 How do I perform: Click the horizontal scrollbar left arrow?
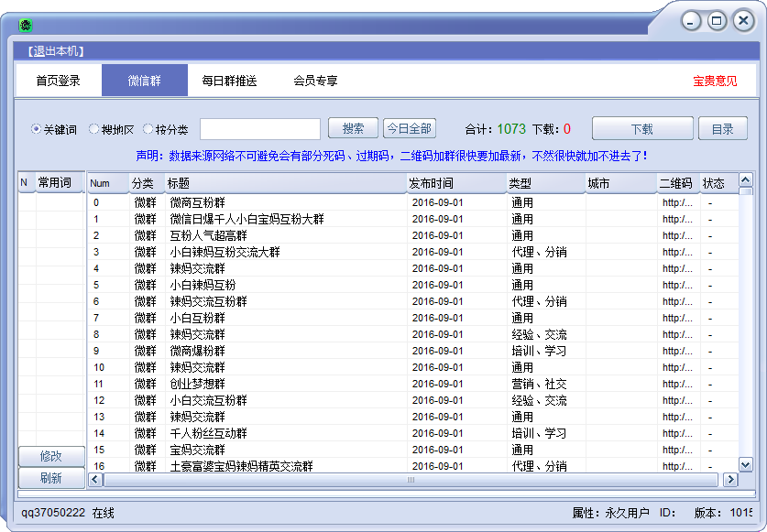[95, 480]
